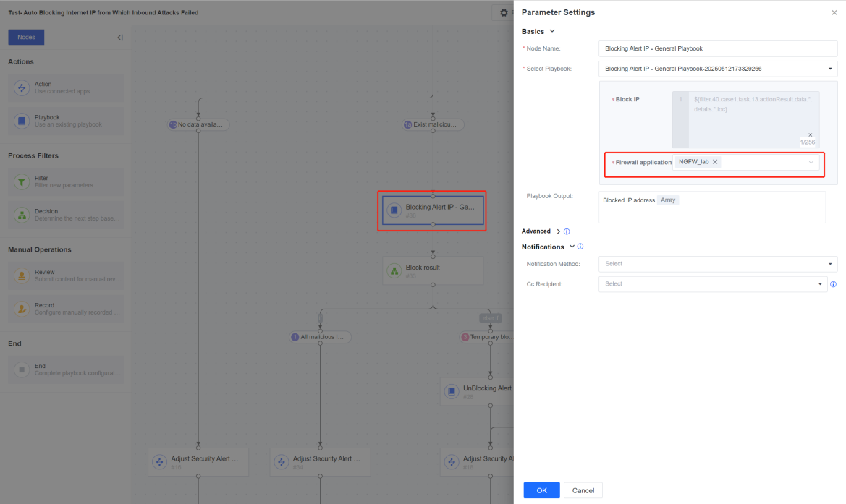Click the Action sidebar item
This screenshot has width=846, height=504.
[x=66, y=87]
